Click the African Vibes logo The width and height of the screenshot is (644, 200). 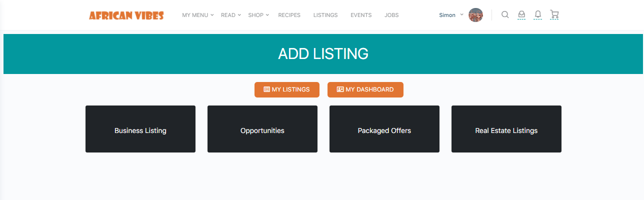[x=126, y=15]
